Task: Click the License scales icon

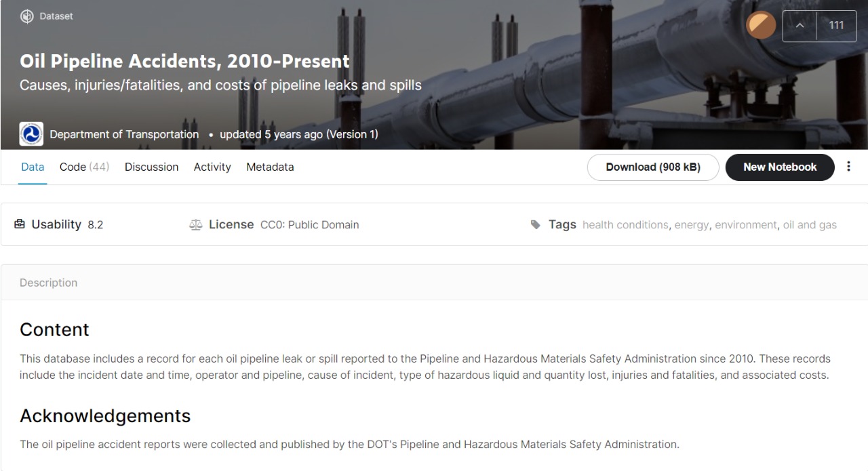Action: tap(196, 225)
